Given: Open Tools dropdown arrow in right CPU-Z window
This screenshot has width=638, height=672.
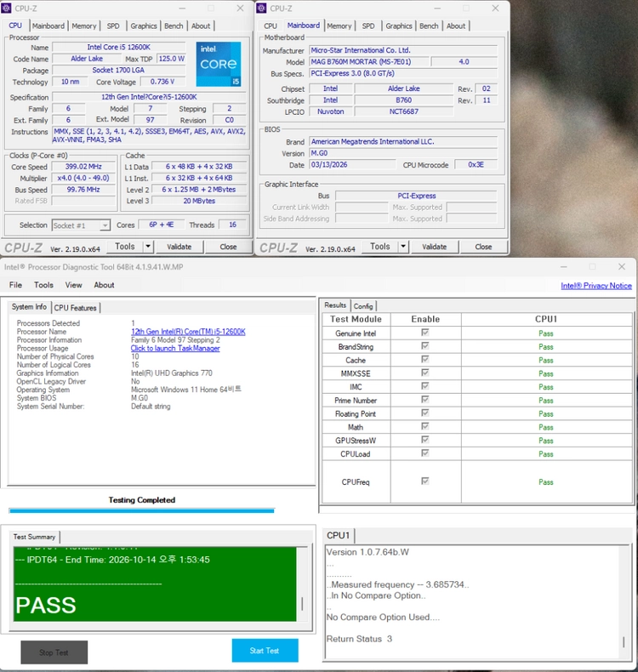Looking at the screenshot, I should coord(403,247).
